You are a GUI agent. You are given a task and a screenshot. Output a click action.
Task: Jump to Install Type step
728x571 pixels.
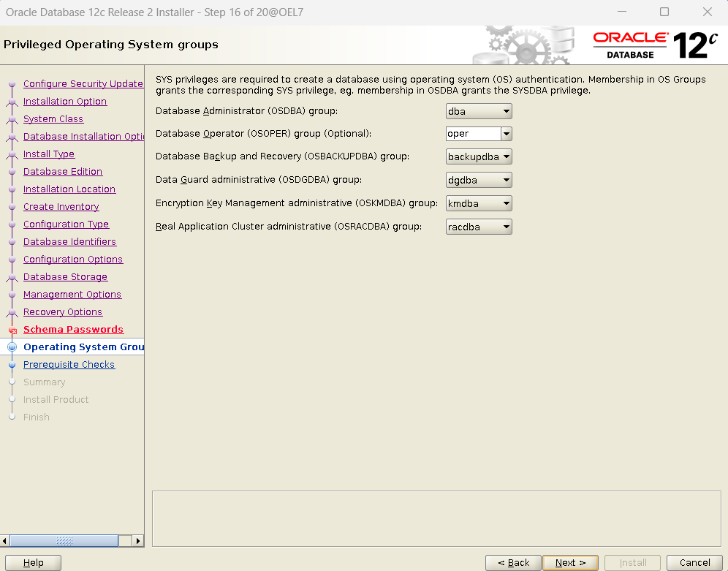pyautogui.click(x=49, y=154)
